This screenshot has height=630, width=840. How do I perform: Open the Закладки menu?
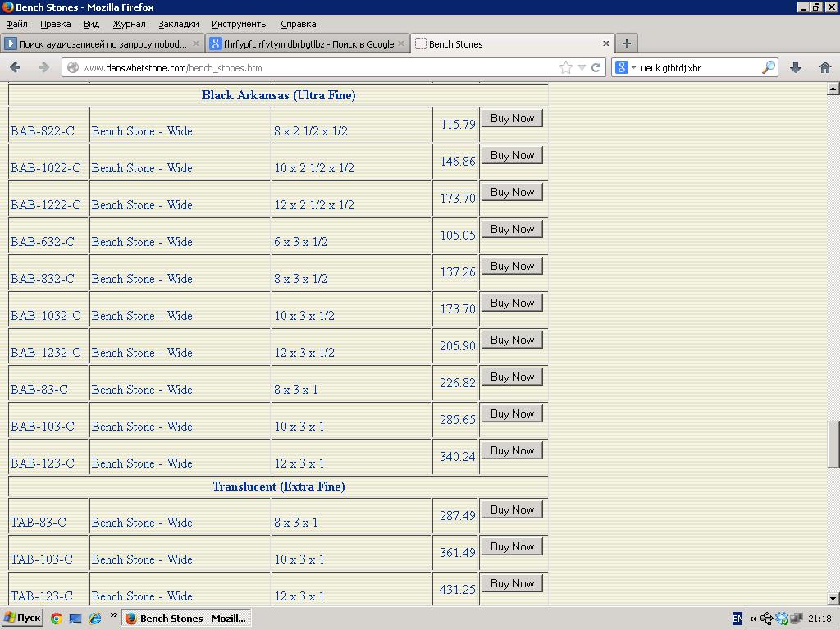[178, 24]
